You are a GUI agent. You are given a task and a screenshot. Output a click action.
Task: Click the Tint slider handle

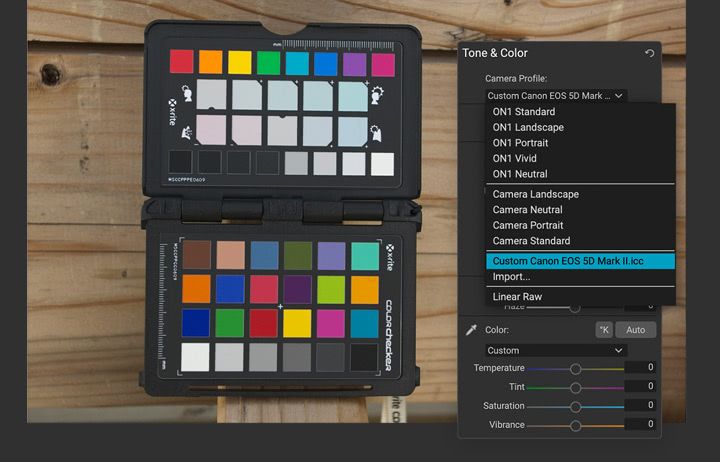point(575,388)
